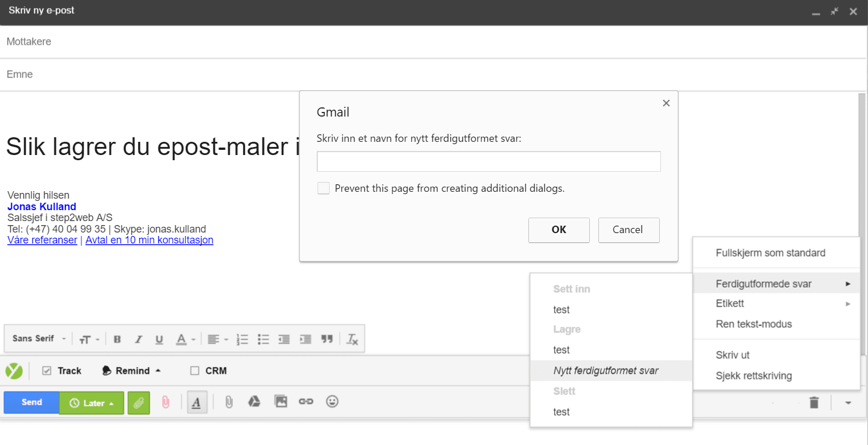Click the green paperclip templates button
868x445 pixels.
pos(138,403)
